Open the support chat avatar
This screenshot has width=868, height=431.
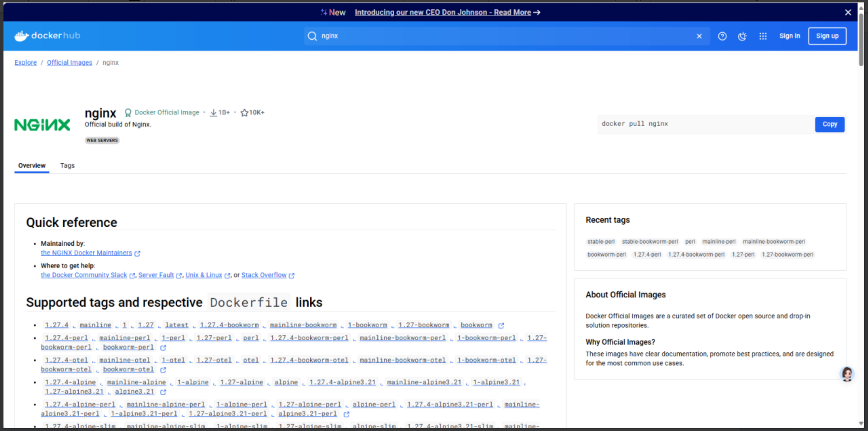click(x=847, y=374)
